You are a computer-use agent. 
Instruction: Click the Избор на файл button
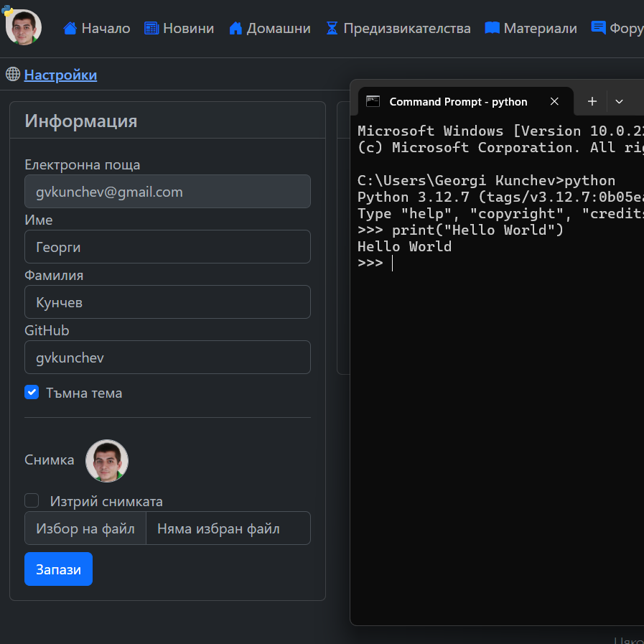coord(85,528)
